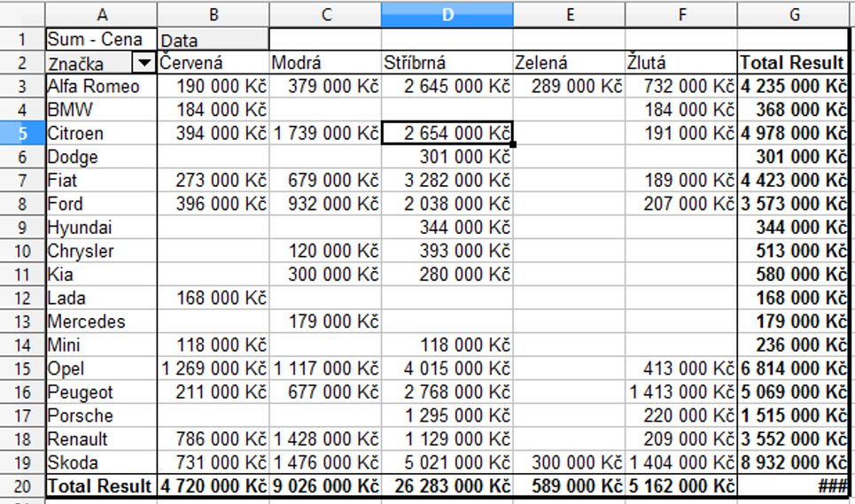Select cell with 932 000 Kč
The image size is (855, 504).
tap(325, 204)
